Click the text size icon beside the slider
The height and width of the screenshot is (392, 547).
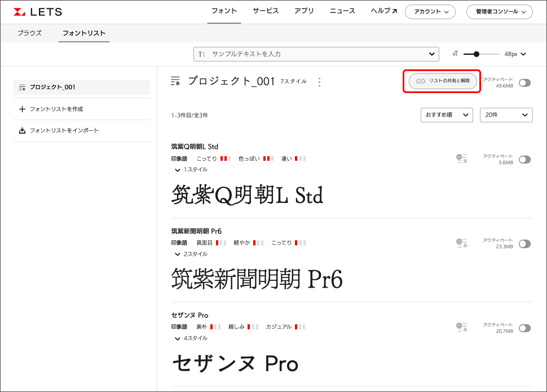(455, 54)
